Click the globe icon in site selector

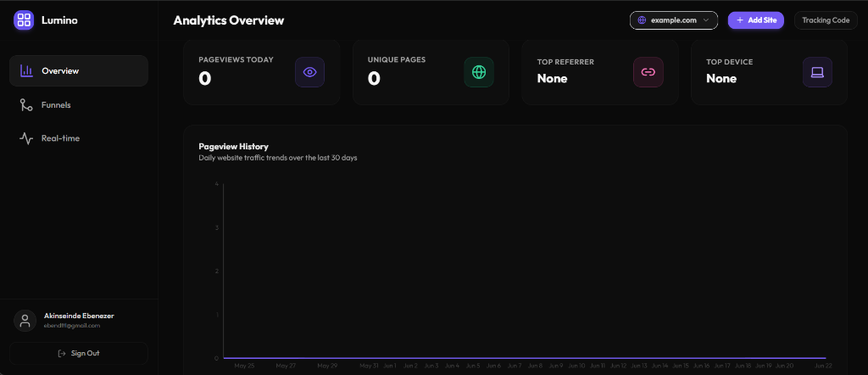coord(643,20)
